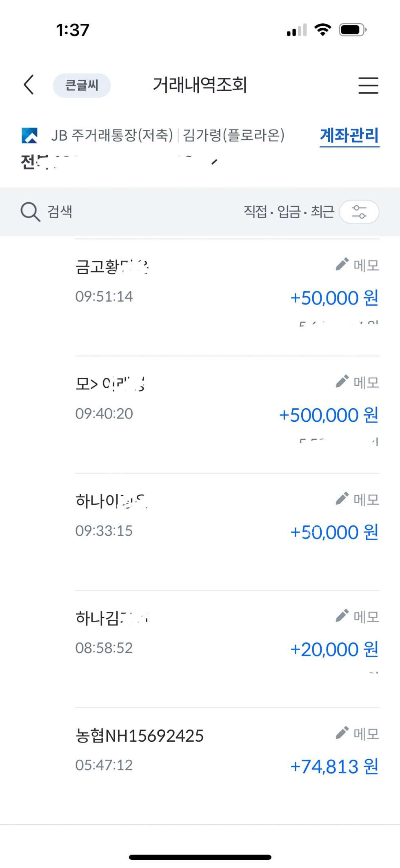Tap the back arrow icon
The height and width of the screenshot is (868, 400).
pyautogui.click(x=29, y=85)
